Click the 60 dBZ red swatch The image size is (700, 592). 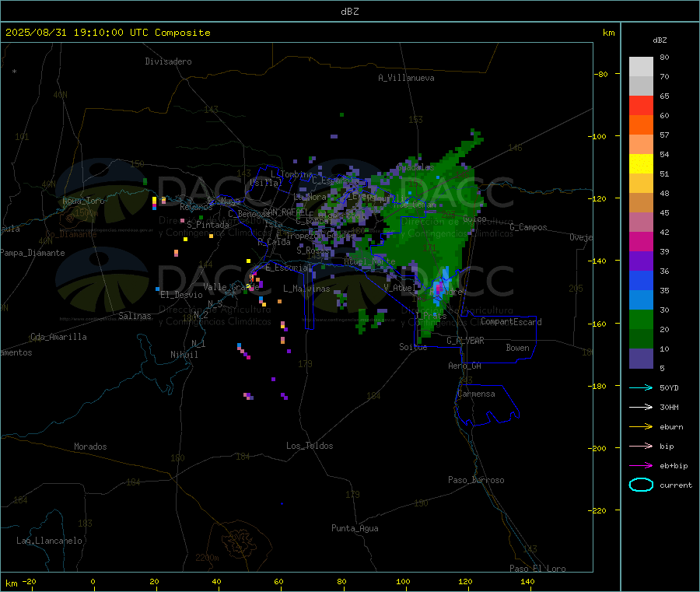click(x=641, y=105)
